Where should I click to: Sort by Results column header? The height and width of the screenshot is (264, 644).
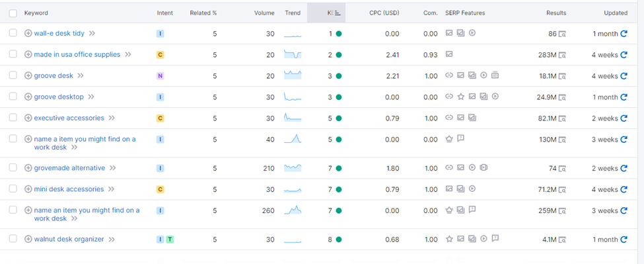pyautogui.click(x=556, y=13)
